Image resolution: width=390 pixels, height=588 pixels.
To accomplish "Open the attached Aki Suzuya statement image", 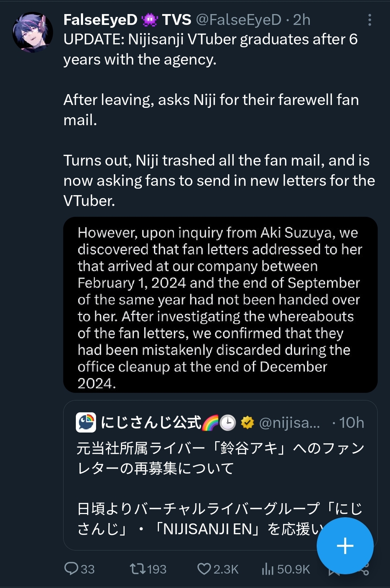I will point(220,304).
